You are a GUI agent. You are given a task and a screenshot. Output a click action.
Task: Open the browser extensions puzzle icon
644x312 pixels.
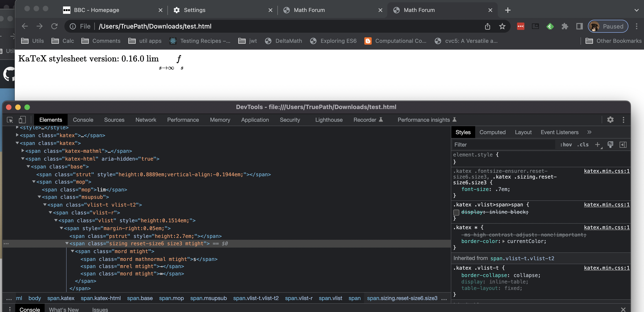coord(565,26)
